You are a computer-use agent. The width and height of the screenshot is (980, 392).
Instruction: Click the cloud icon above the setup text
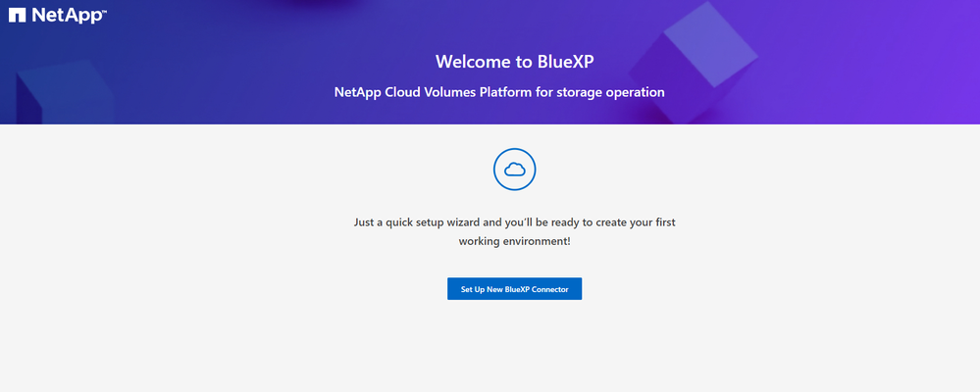pyautogui.click(x=514, y=170)
